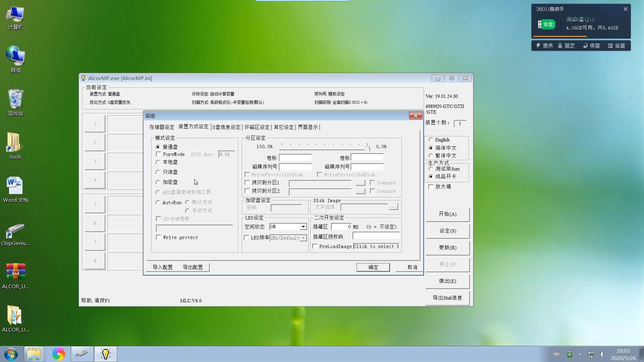
Task: Click the browse button for 拷贝到分区1
Action: coord(360,183)
